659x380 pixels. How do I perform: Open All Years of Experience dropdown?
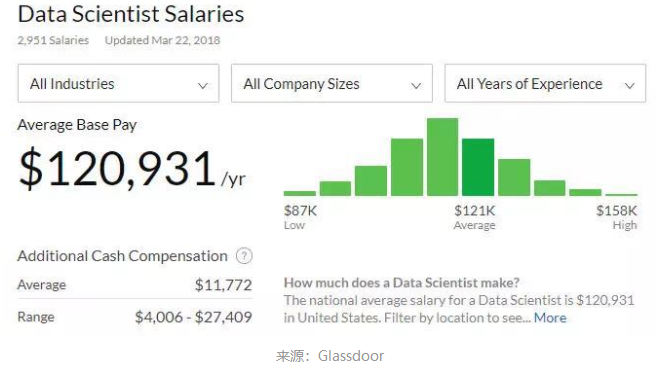coord(545,83)
